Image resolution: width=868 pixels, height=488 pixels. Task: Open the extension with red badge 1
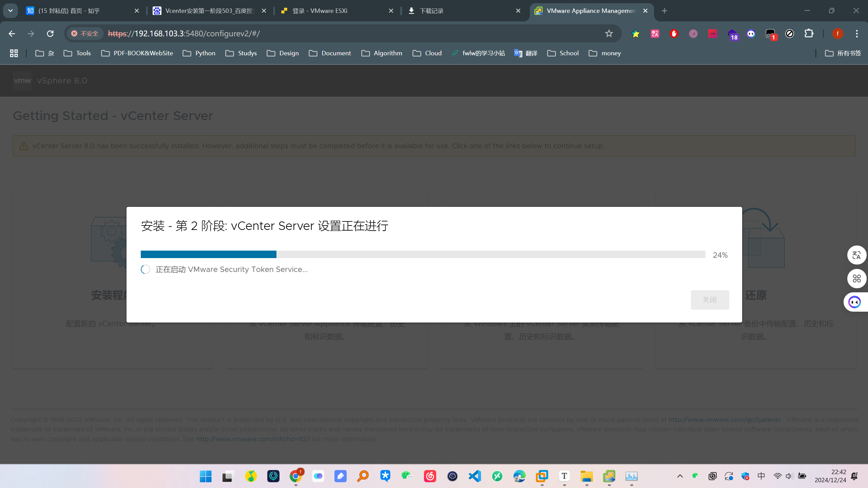click(771, 34)
